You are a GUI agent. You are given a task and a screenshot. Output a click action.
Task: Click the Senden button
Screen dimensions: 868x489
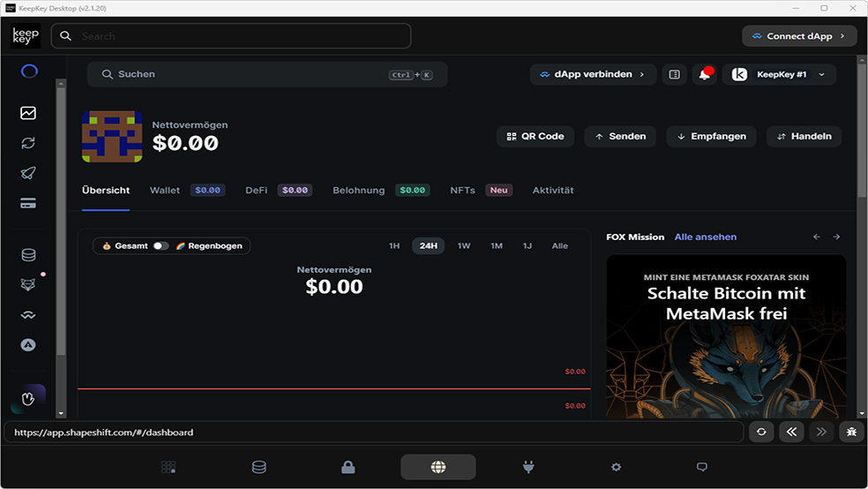620,136
